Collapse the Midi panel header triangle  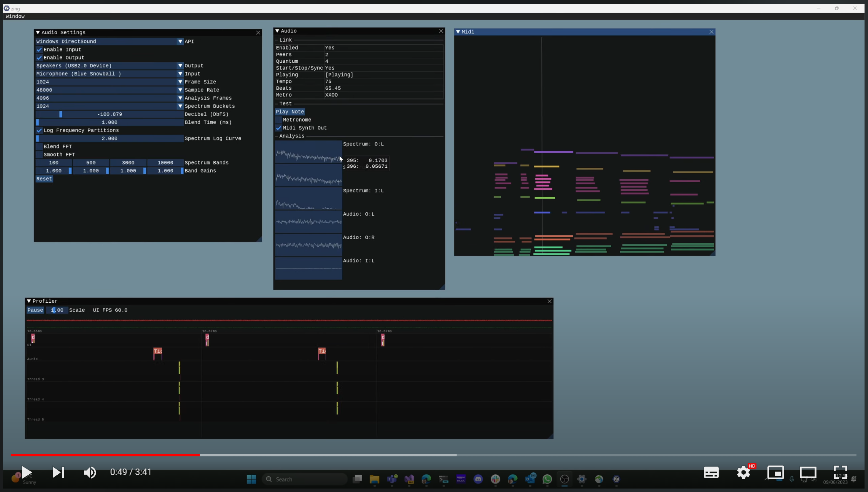coord(458,32)
